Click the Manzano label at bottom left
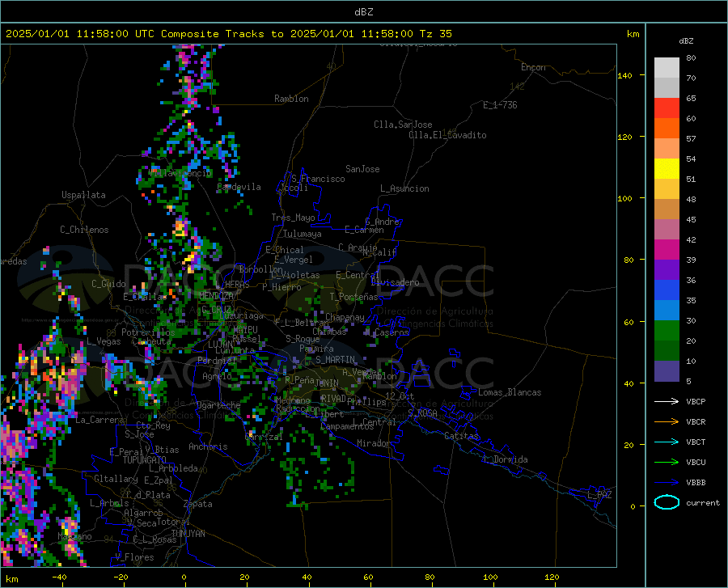This screenshot has height=588, width=728. point(74,536)
